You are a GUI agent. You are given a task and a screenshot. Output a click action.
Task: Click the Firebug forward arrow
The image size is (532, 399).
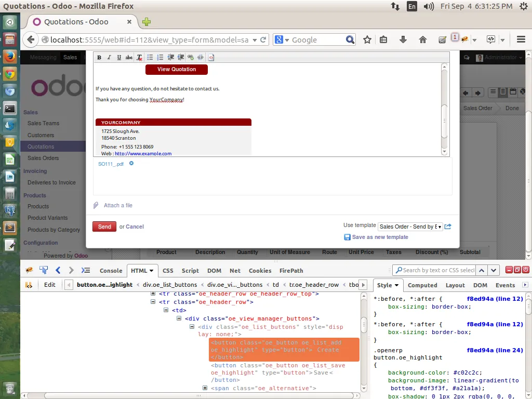pos(71,270)
